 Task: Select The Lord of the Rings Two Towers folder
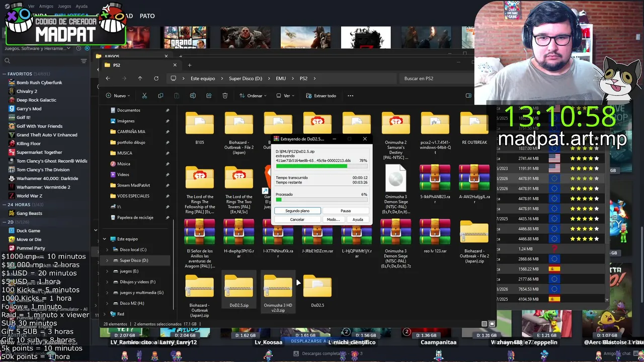(238, 190)
